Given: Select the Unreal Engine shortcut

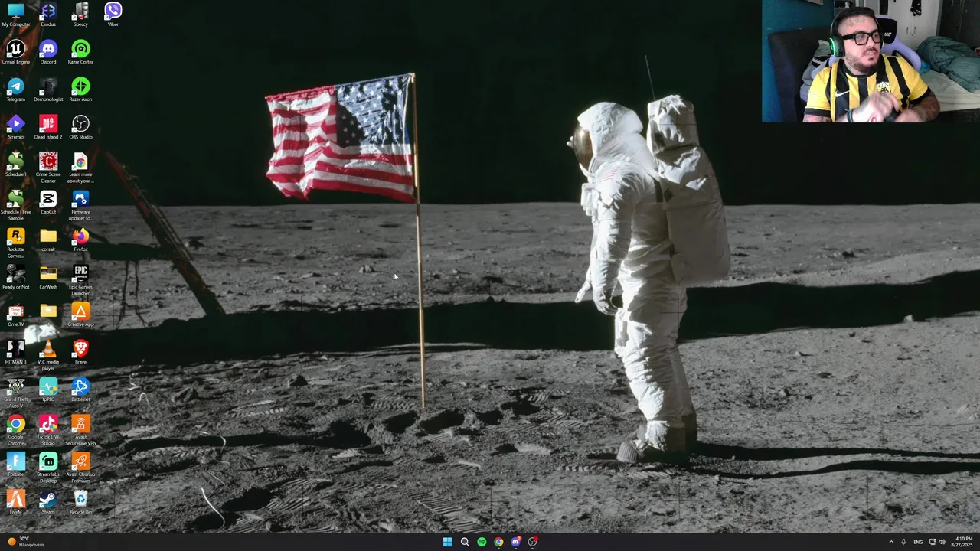Looking at the screenshot, I should pos(15,52).
